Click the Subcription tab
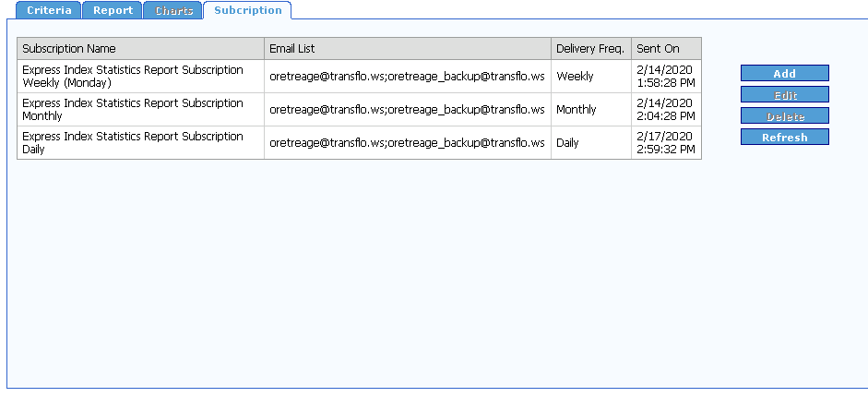The width and height of the screenshot is (868, 397). [247, 10]
